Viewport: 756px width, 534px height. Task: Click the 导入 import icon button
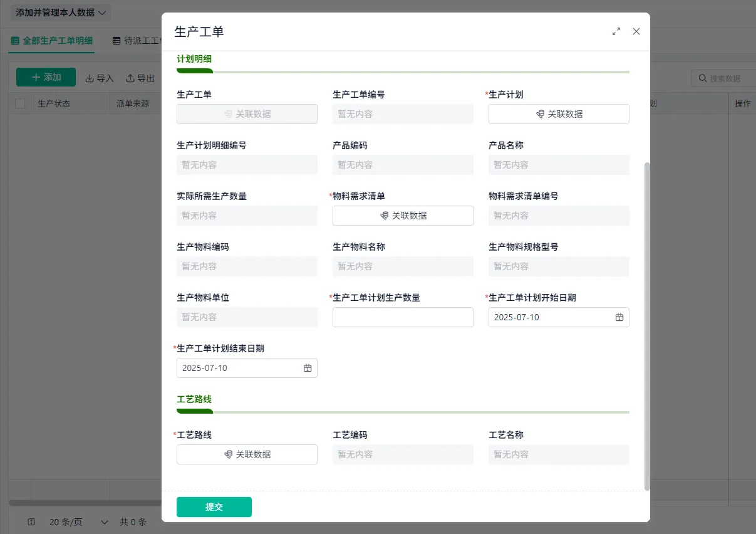(100, 78)
